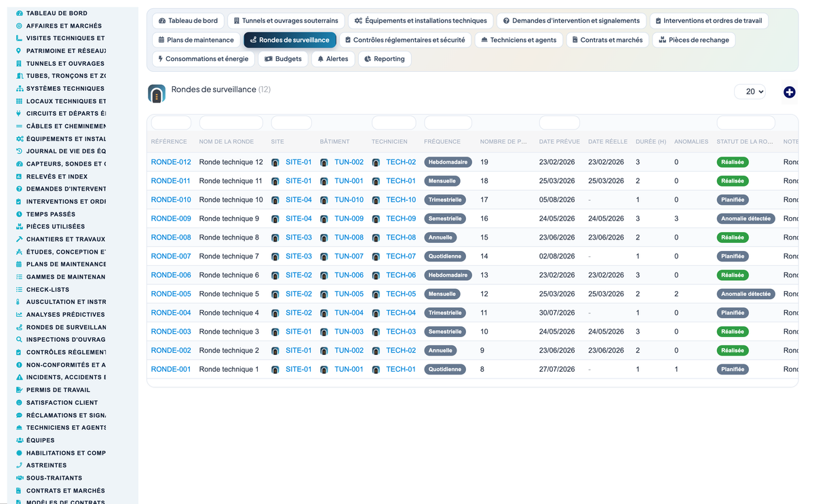Open Contrôles réglementaires et sécurité tab
Screen dimensions: 814x504
point(405,39)
